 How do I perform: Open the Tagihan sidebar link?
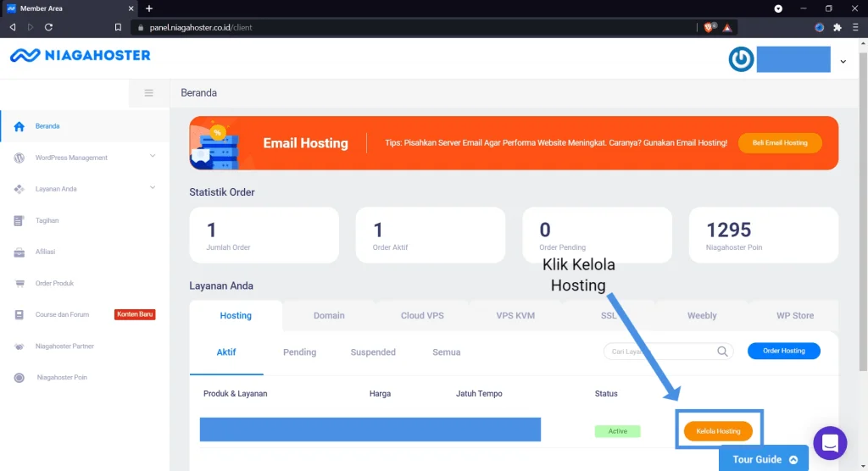point(47,221)
